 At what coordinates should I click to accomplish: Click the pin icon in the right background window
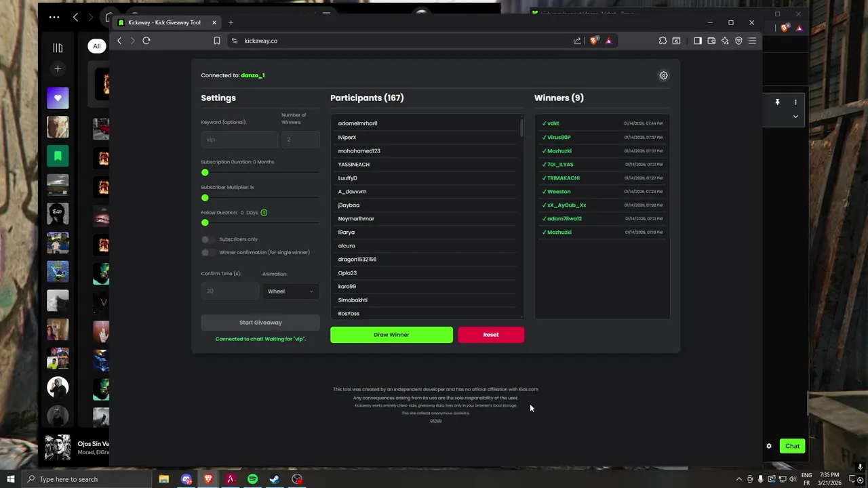(777, 102)
